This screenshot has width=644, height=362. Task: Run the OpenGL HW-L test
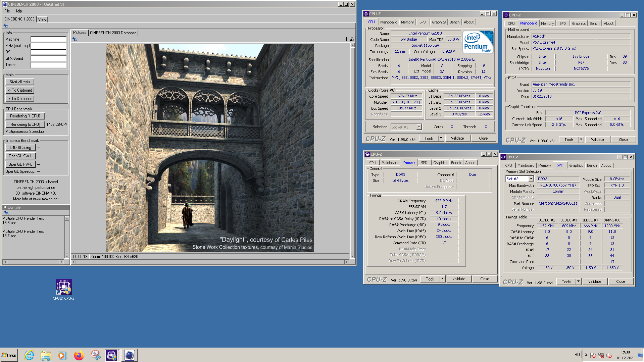[20, 164]
